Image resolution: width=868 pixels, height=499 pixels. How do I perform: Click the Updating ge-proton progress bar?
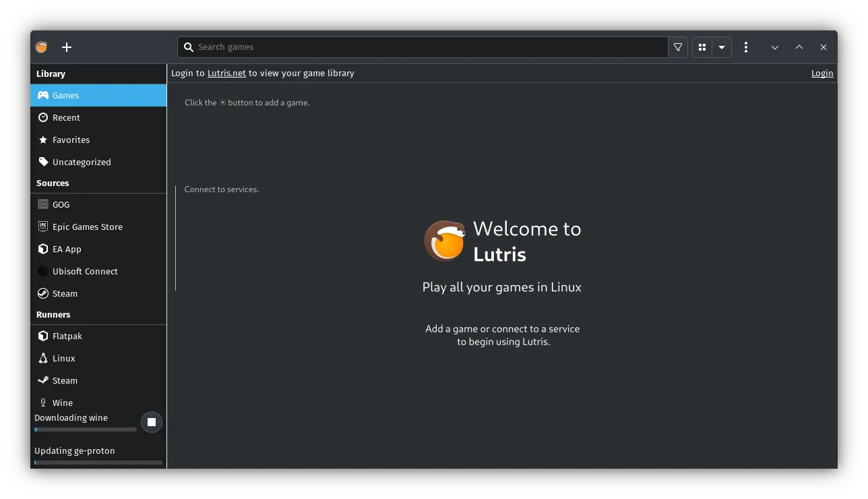click(98, 463)
